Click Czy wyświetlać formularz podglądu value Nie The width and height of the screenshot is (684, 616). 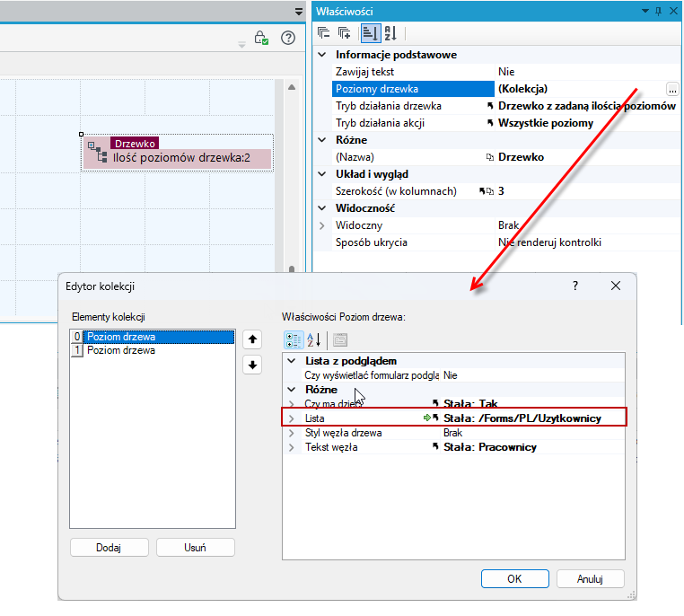(x=451, y=375)
